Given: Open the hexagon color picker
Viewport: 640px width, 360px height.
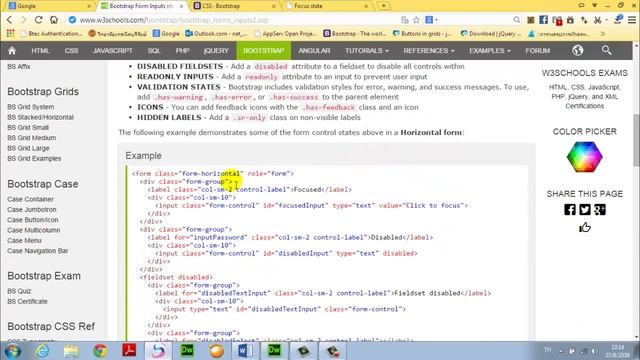Looking at the screenshot, I should [584, 157].
